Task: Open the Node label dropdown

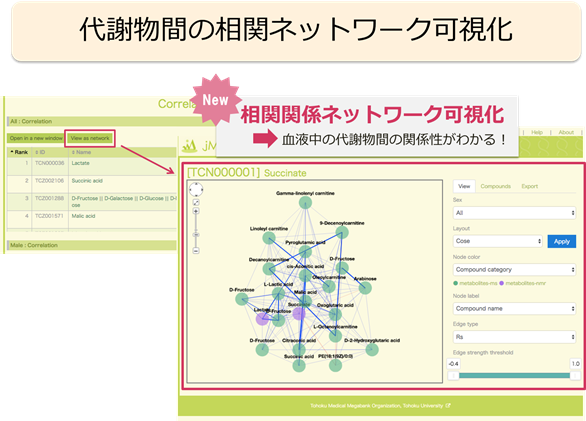Action: [x=514, y=308]
